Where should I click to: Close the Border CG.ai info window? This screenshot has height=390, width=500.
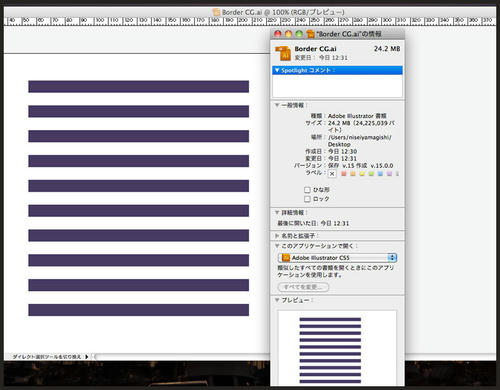278,34
